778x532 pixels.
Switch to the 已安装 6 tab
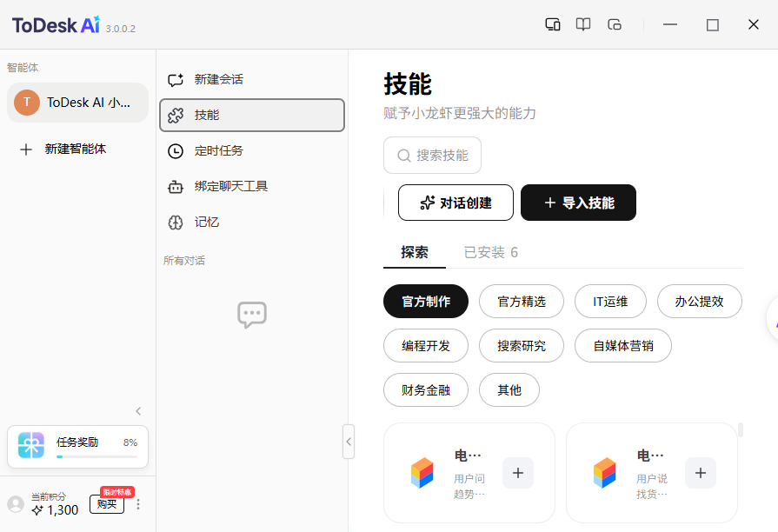tap(491, 253)
